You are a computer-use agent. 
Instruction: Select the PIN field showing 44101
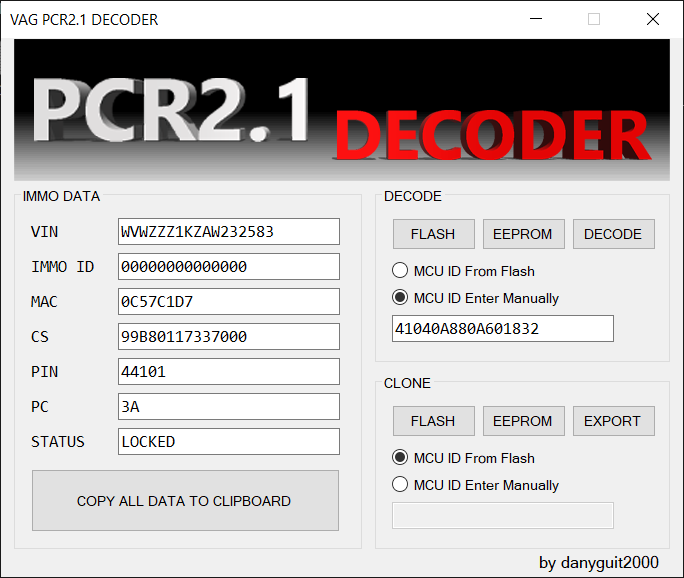coord(228,372)
